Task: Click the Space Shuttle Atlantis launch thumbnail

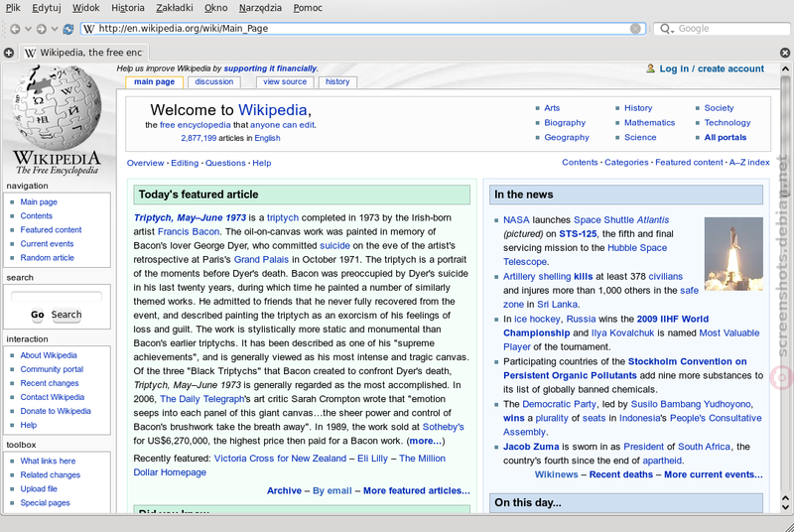Action: click(x=733, y=254)
